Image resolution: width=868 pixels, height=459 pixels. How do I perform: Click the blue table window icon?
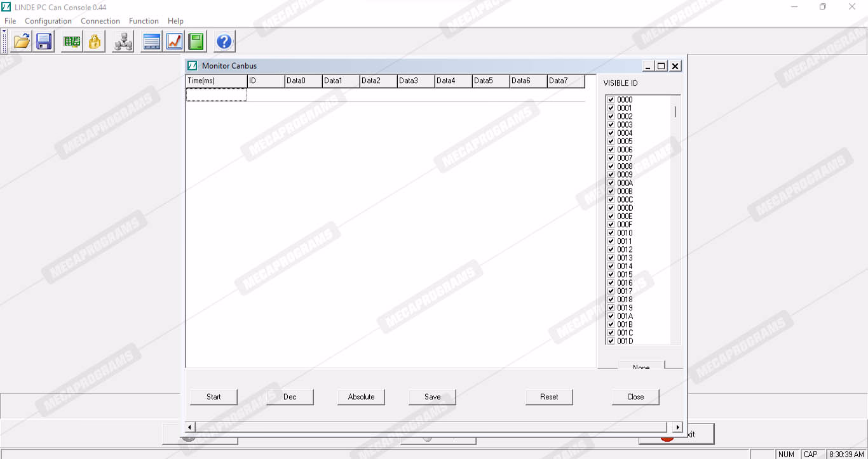[151, 42]
